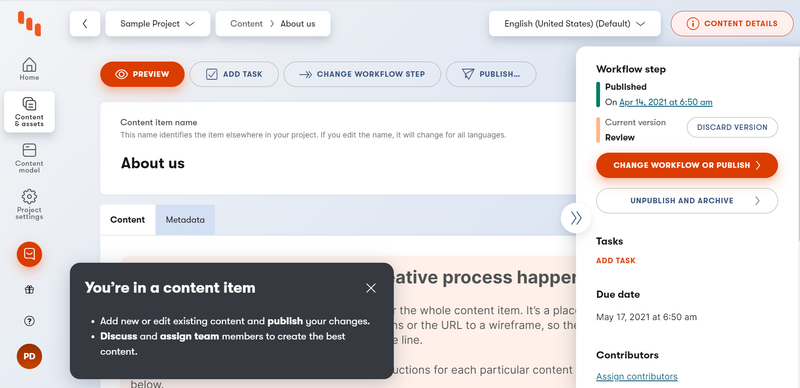This screenshot has height=388, width=800.
Task: Toggle the Content Details panel button
Action: (732, 23)
